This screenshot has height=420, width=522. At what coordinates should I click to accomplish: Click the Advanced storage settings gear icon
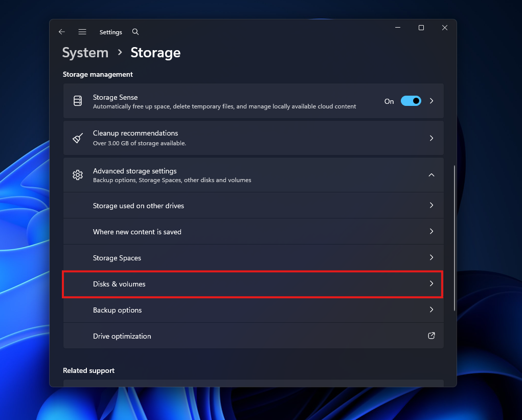click(77, 174)
